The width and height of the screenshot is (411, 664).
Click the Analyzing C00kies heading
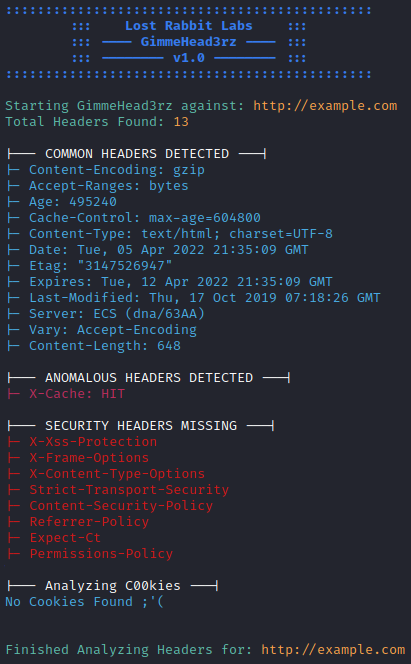pos(113,586)
